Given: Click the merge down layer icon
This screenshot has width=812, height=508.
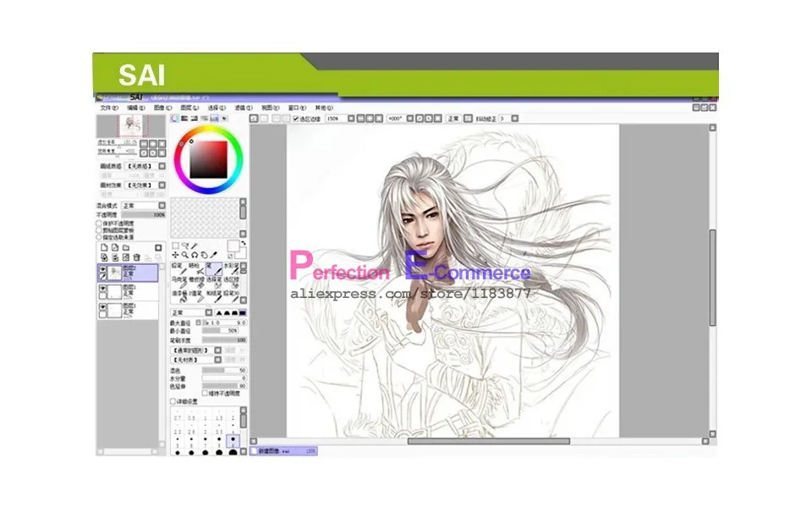Looking at the screenshot, I should click(115, 257).
